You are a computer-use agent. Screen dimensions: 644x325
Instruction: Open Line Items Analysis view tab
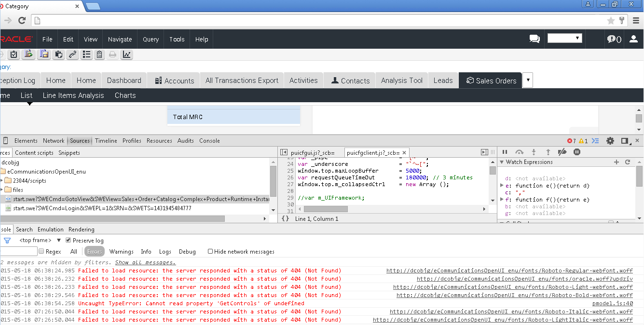click(73, 95)
